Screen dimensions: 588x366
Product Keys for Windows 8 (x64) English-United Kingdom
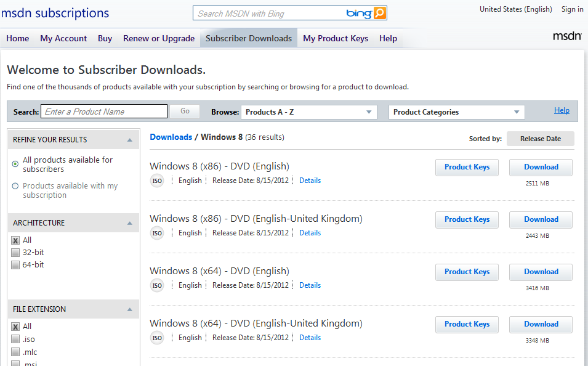(467, 324)
